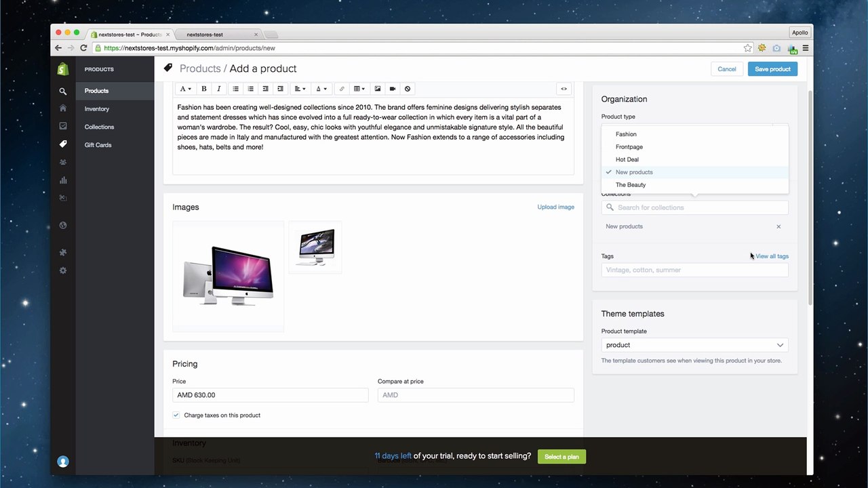
Task: Toggle bold formatting in the description editor
Action: coord(203,89)
